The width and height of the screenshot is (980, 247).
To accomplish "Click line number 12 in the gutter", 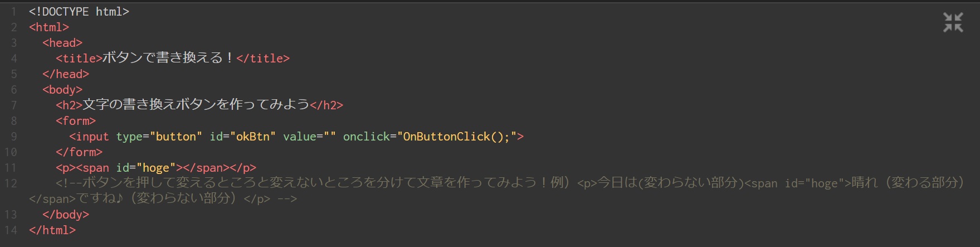I will pyautogui.click(x=11, y=183).
